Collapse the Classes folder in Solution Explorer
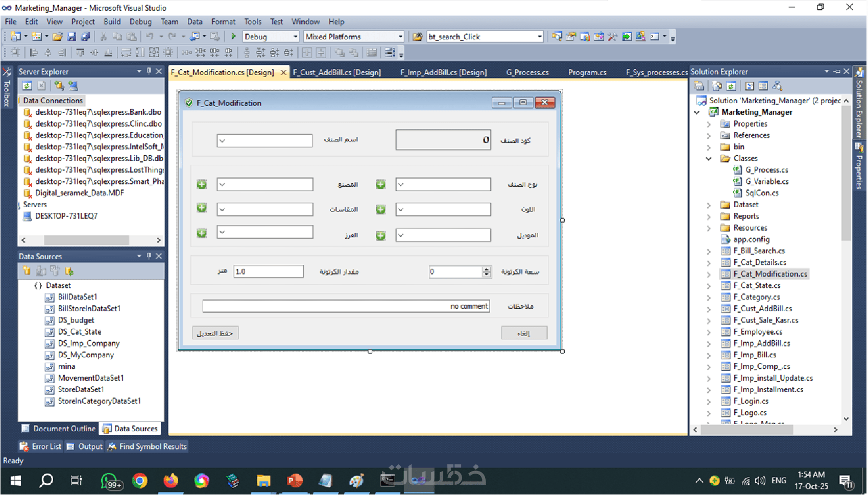 coord(709,159)
